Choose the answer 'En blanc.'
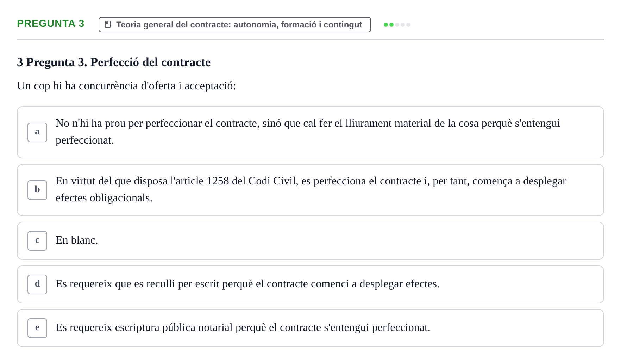The height and width of the screenshot is (364, 621). 310,241
